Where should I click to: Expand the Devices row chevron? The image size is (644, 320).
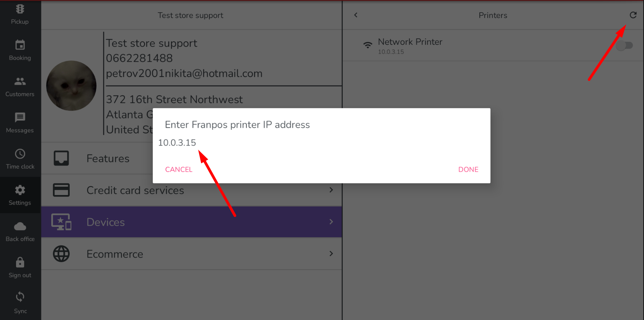pos(331,222)
